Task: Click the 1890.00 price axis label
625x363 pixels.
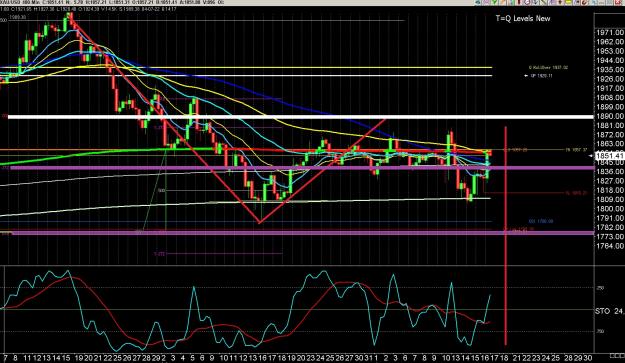Action: tap(610, 116)
